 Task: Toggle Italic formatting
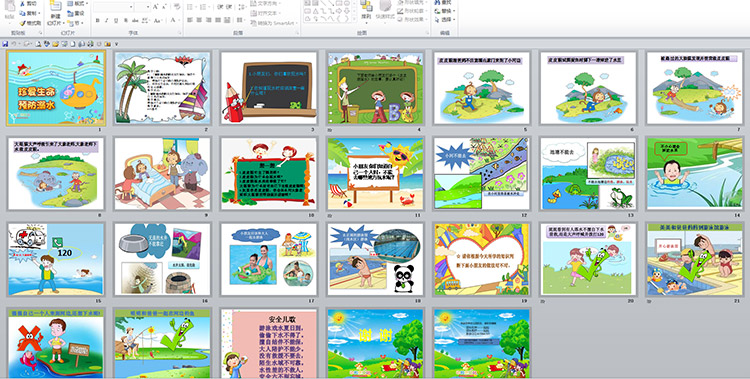(107, 21)
